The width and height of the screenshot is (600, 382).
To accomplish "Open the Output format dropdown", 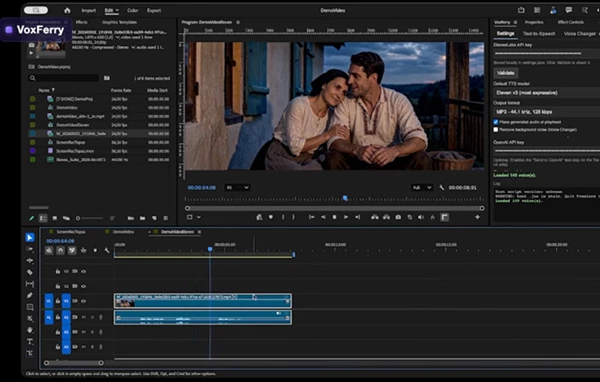I will coord(546,112).
